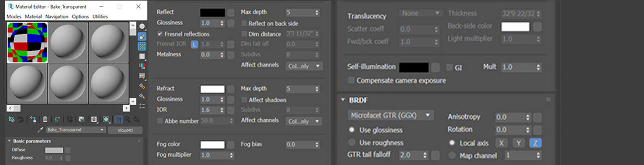
Task: Open the Navigation menu
Action: coord(57,16)
